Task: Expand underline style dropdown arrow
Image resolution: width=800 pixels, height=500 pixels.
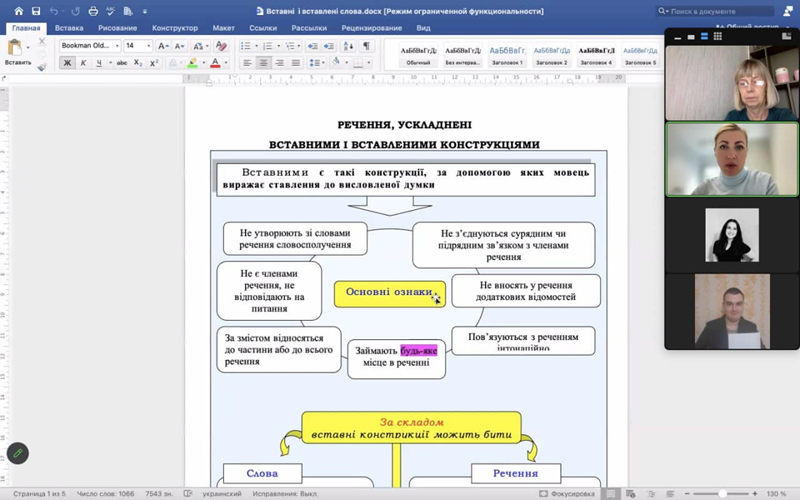Action: (x=110, y=63)
